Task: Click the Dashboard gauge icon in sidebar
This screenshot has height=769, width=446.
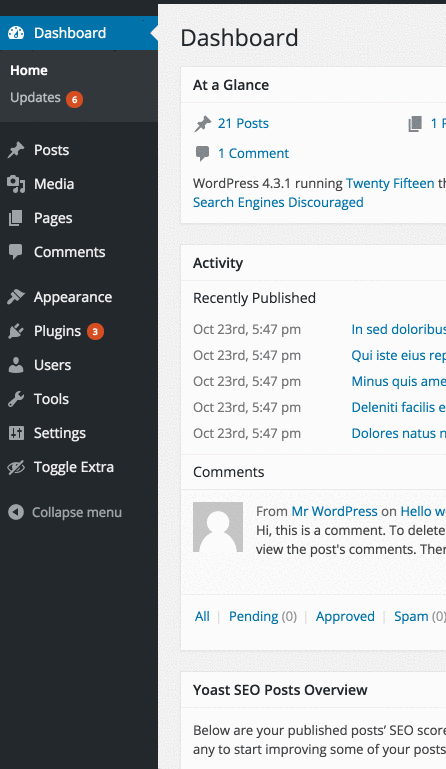Action: 16,33
